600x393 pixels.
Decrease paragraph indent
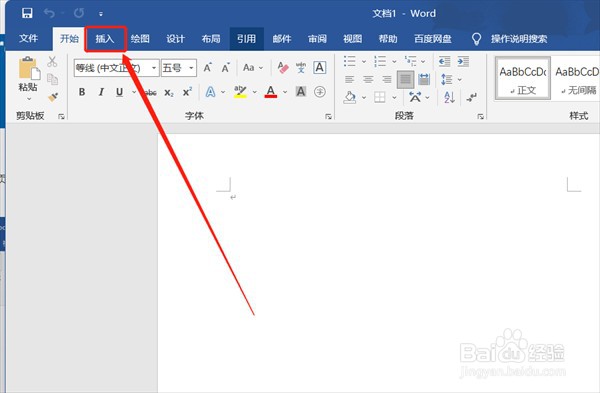(444, 61)
